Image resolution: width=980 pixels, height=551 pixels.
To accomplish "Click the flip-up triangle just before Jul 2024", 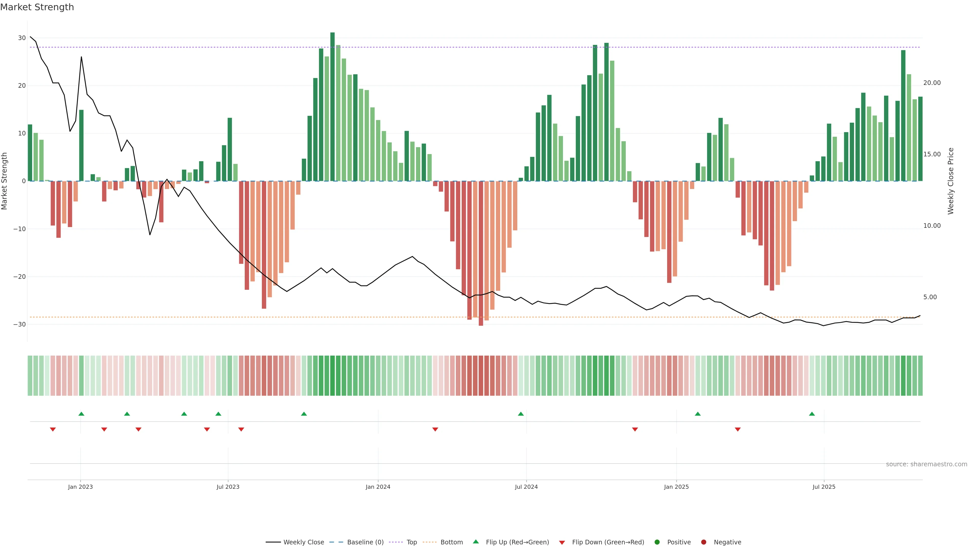I will point(521,414).
